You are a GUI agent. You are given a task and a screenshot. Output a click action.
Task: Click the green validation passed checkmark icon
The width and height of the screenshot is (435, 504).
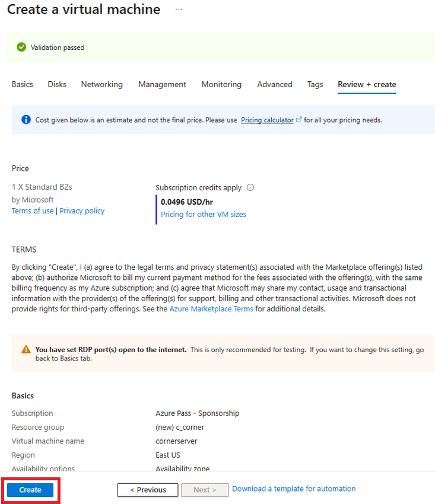point(22,47)
